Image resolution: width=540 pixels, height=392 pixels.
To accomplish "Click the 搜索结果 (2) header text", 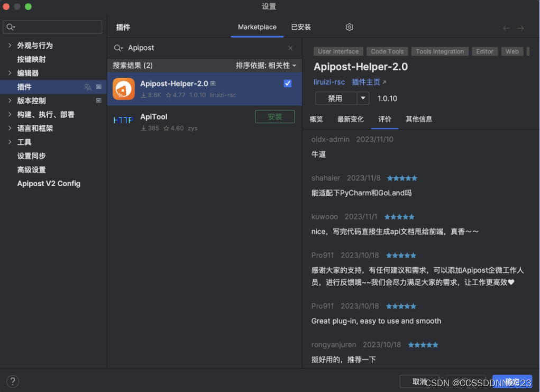I will [133, 66].
